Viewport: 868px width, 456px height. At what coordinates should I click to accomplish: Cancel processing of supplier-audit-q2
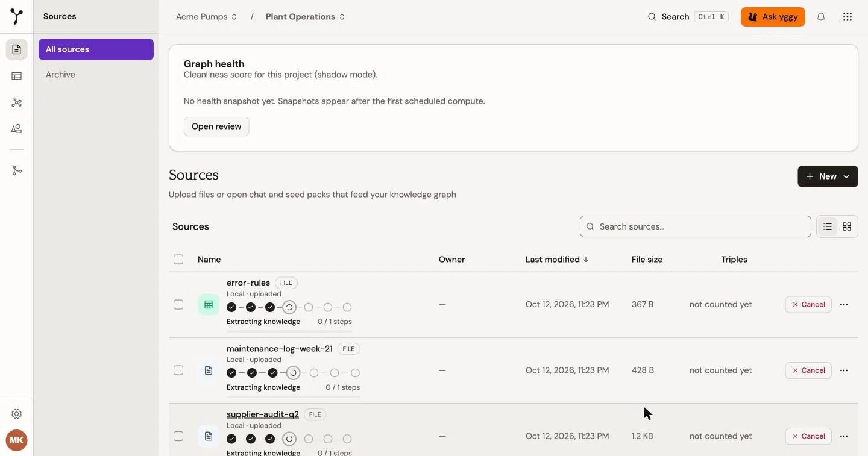click(x=808, y=436)
